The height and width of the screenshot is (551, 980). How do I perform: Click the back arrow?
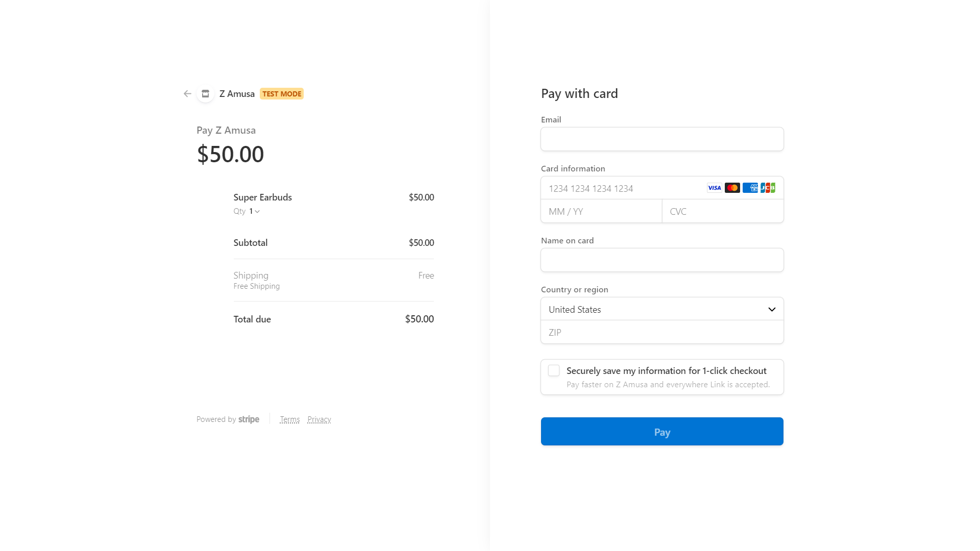point(187,94)
